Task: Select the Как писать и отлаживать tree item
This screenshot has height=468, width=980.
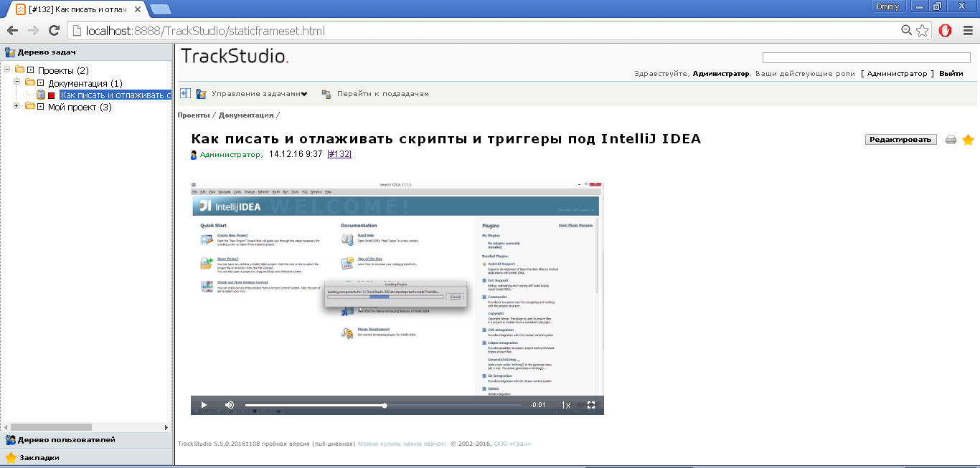Action: tap(115, 95)
